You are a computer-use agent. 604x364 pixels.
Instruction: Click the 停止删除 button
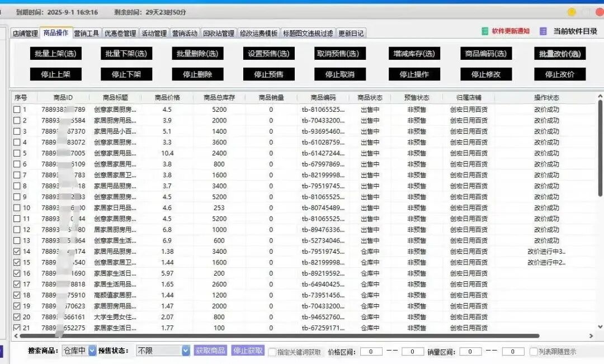(197, 74)
